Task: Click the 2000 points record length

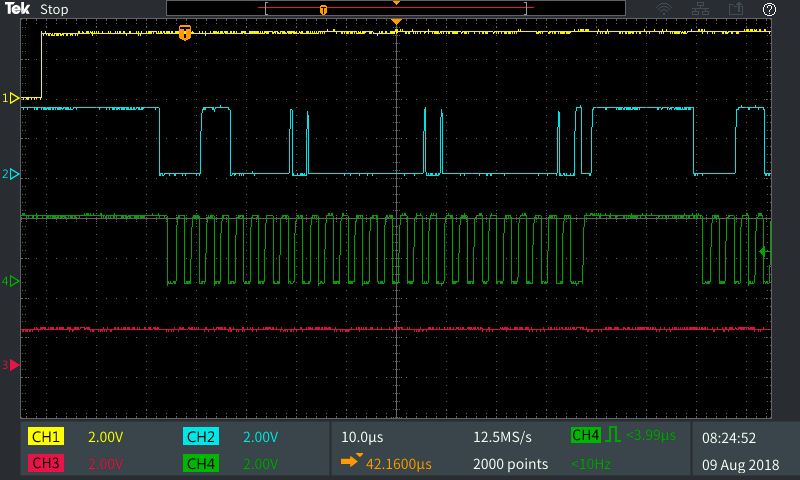Action: [510, 464]
